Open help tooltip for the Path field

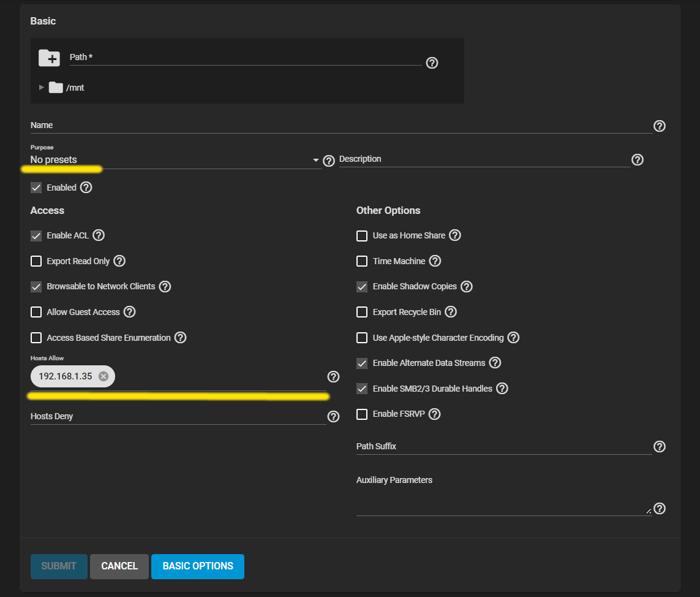[432, 63]
